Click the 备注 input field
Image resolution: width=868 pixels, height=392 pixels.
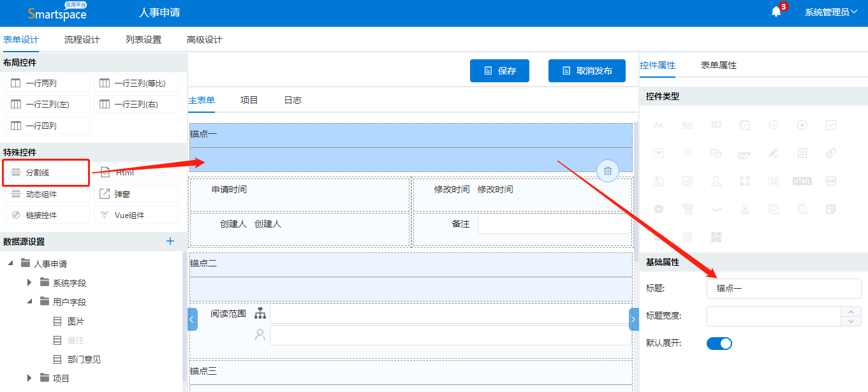(554, 224)
